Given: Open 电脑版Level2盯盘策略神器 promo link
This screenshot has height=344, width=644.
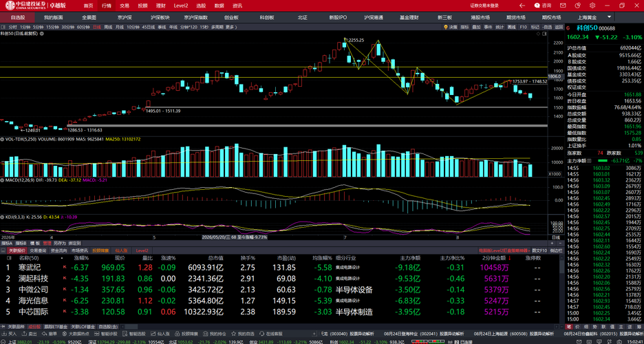Looking at the screenshot, I should tap(504, 250).
